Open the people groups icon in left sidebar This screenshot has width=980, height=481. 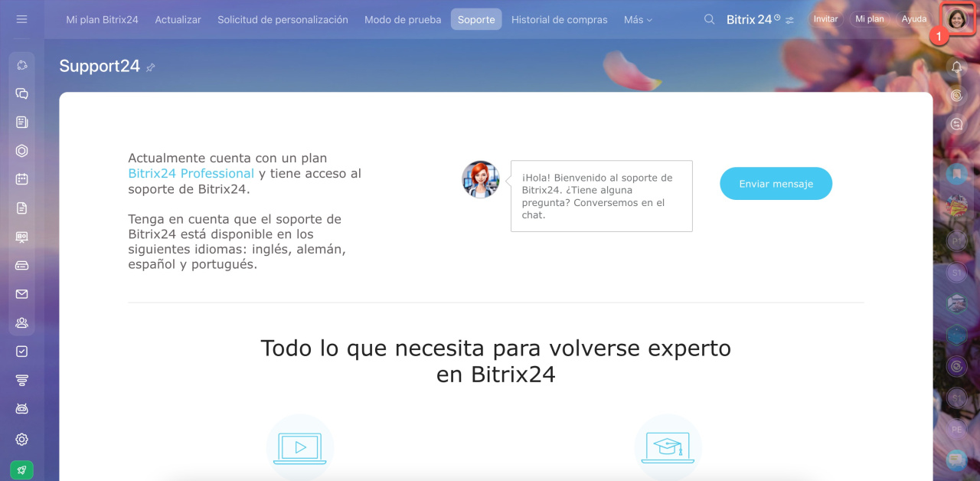click(21, 322)
